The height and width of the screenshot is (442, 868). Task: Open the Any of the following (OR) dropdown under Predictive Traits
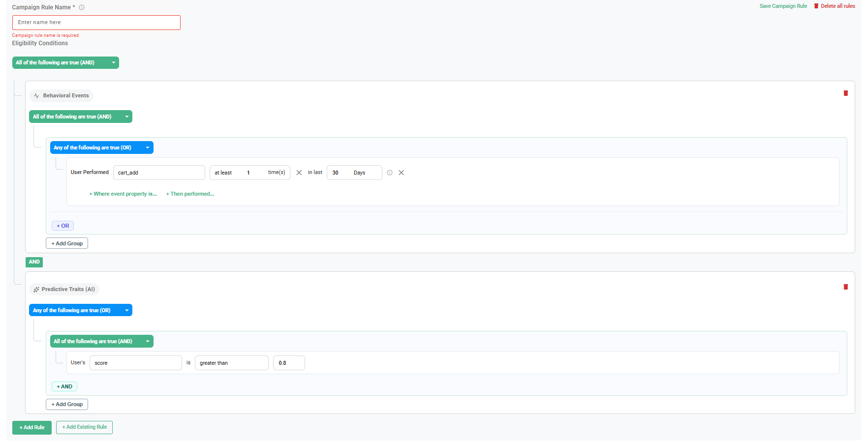(81, 310)
